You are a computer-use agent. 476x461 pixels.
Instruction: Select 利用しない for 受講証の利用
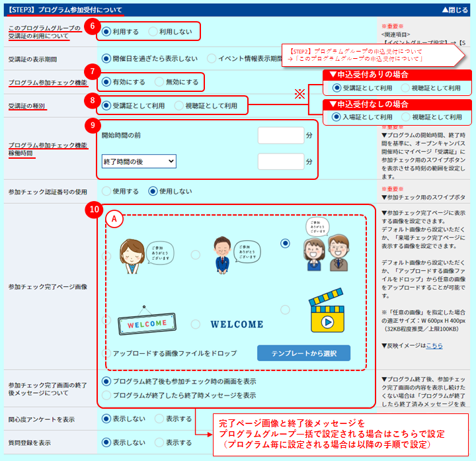point(153,32)
